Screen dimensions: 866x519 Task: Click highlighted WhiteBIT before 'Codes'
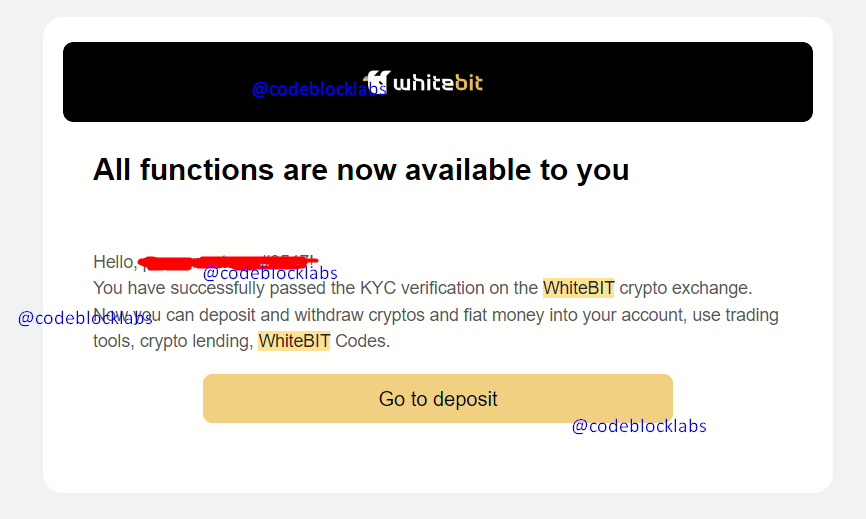point(294,341)
